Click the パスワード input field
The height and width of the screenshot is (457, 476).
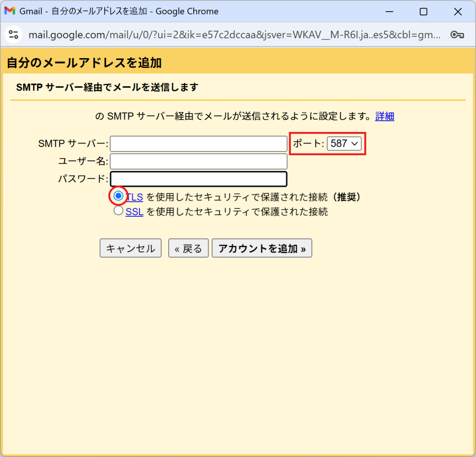click(x=198, y=179)
